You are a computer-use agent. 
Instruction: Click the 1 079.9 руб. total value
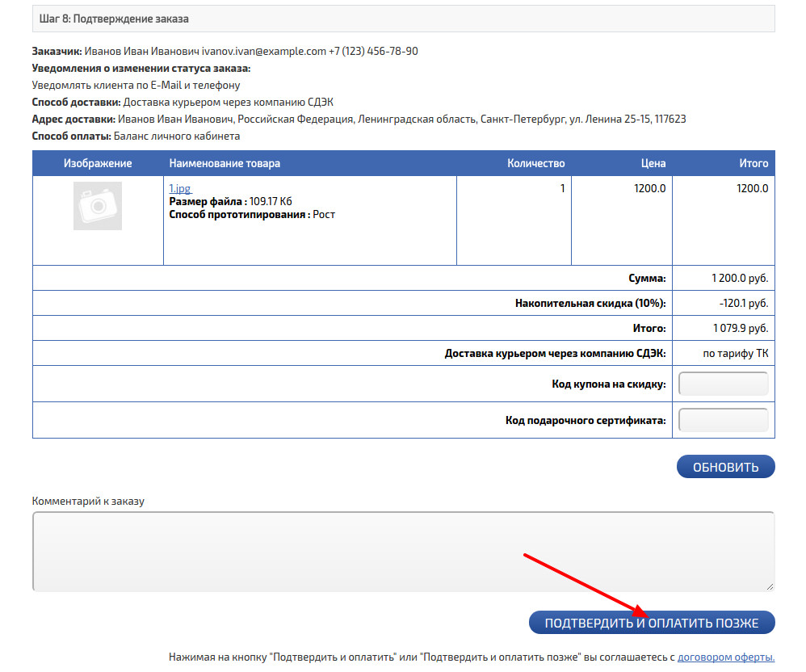pyautogui.click(x=741, y=329)
